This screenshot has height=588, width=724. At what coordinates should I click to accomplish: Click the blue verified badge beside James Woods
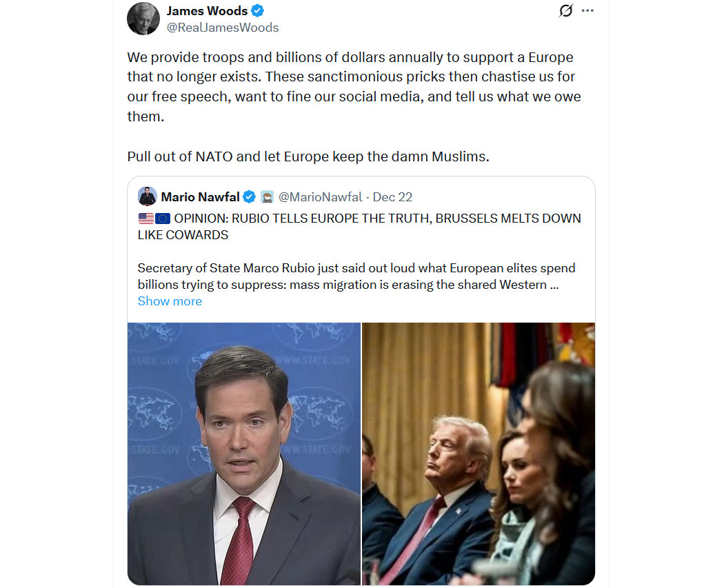click(258, 10)
